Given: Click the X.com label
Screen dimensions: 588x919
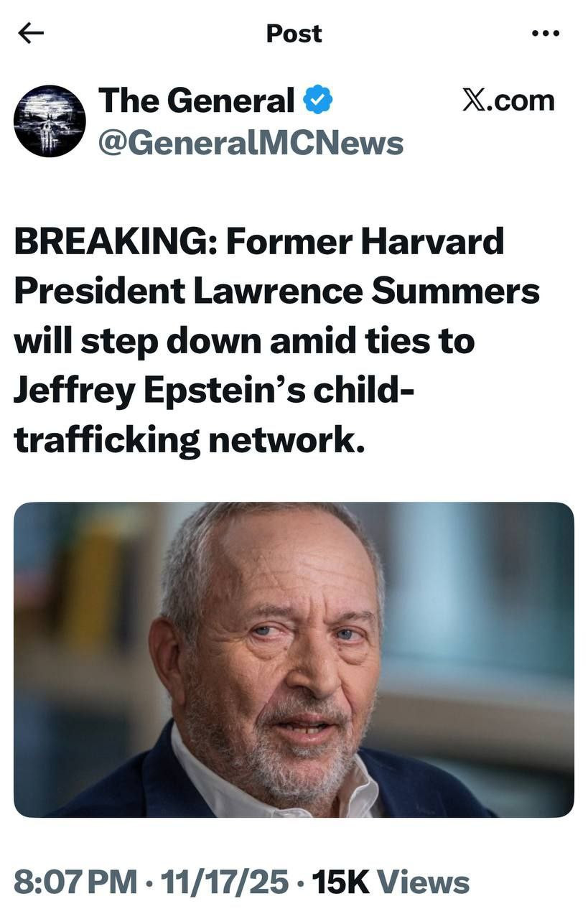Looking at the screenshot, I should click(508, 101).
